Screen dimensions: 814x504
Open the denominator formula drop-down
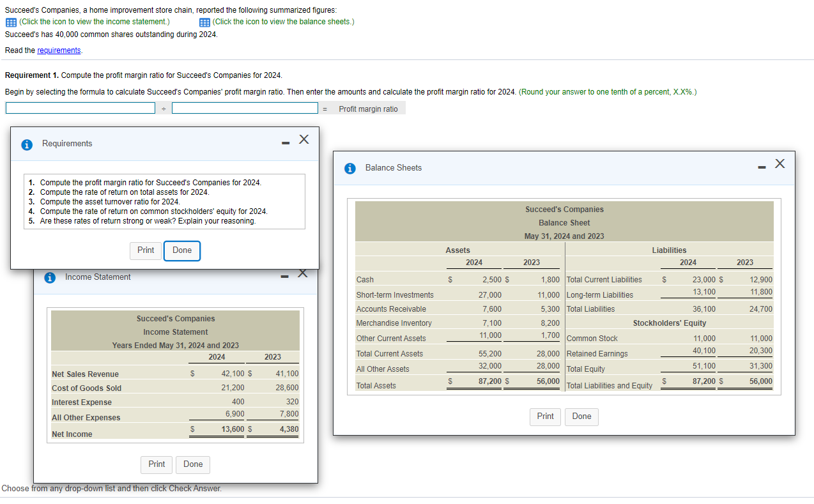point(245,109)
